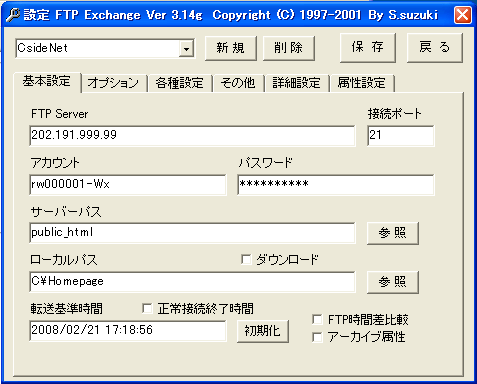Viewport: 477px width, 384px height.
Task: Open the 詳細設定 tab
Action: (296, 83)
